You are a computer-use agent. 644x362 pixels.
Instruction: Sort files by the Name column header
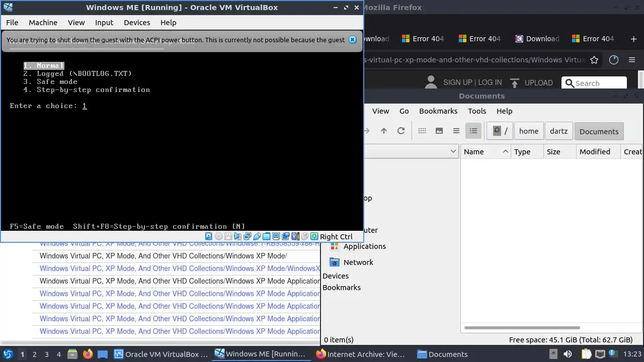click(486, 151)
